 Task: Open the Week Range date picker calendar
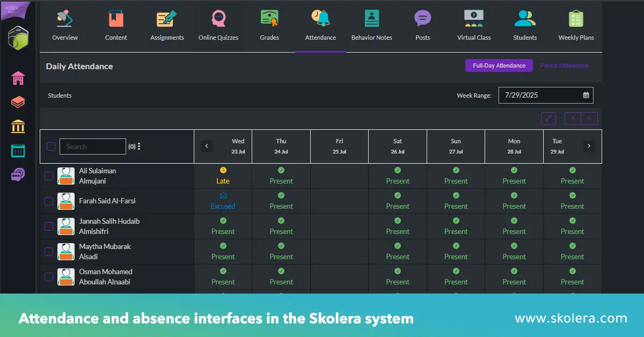(x=586, y=96)
